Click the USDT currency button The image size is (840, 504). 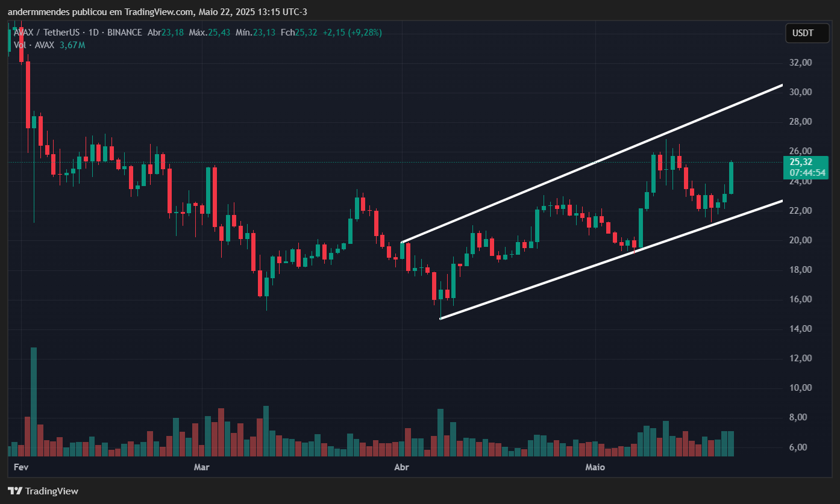point(807,33)
